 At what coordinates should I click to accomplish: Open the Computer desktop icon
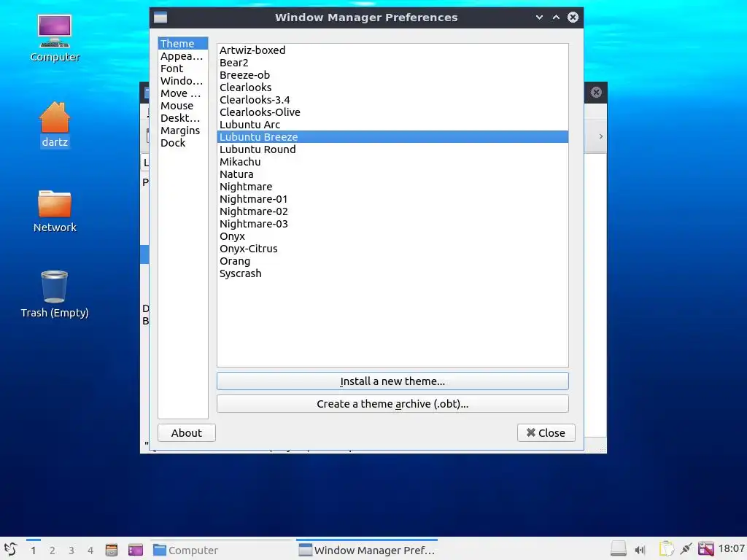point(54,38)
